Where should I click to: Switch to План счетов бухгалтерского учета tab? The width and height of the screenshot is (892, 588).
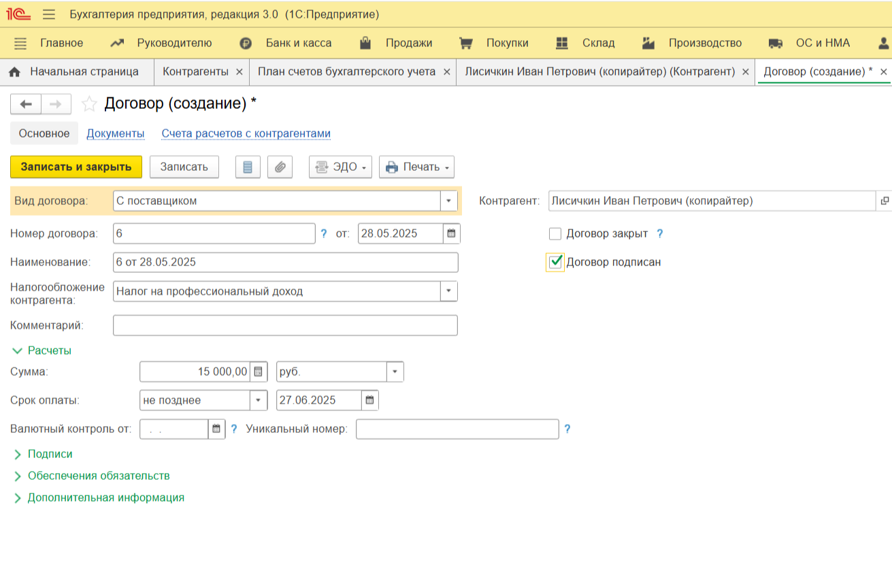point(346,71)
